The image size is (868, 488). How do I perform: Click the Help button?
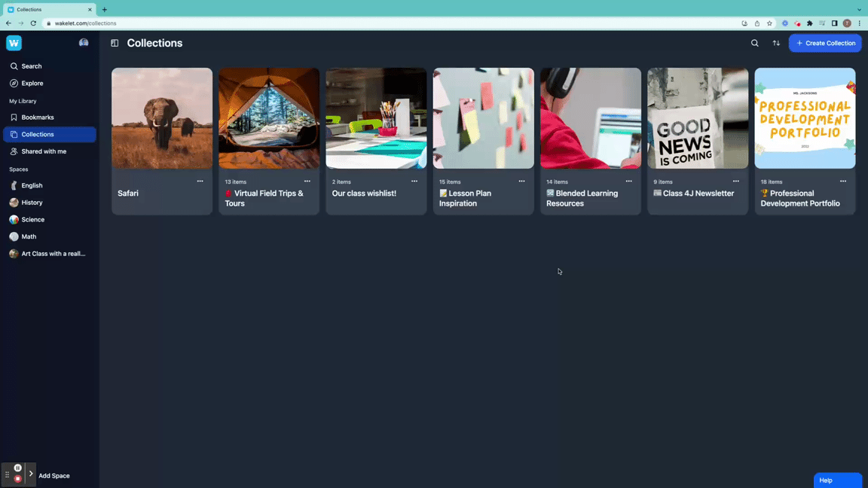(837, 480)
